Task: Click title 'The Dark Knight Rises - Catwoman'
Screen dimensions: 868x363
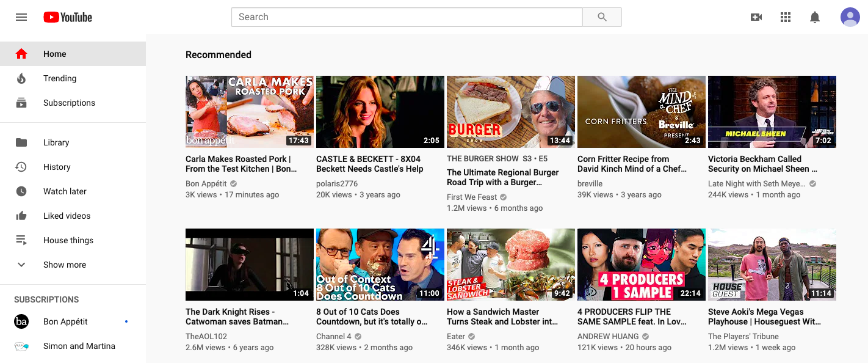Action: coord(237,317)
